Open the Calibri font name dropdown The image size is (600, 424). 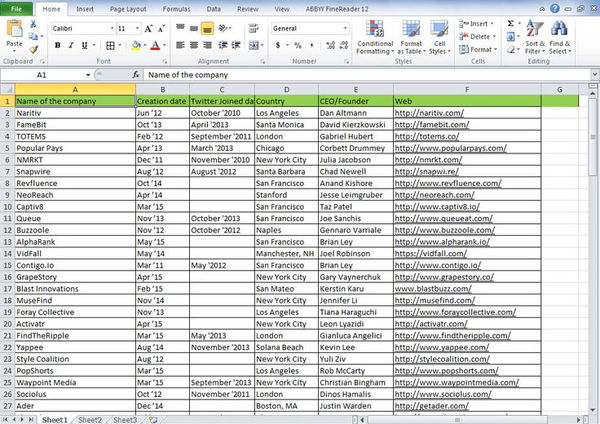tap(112, 29)
